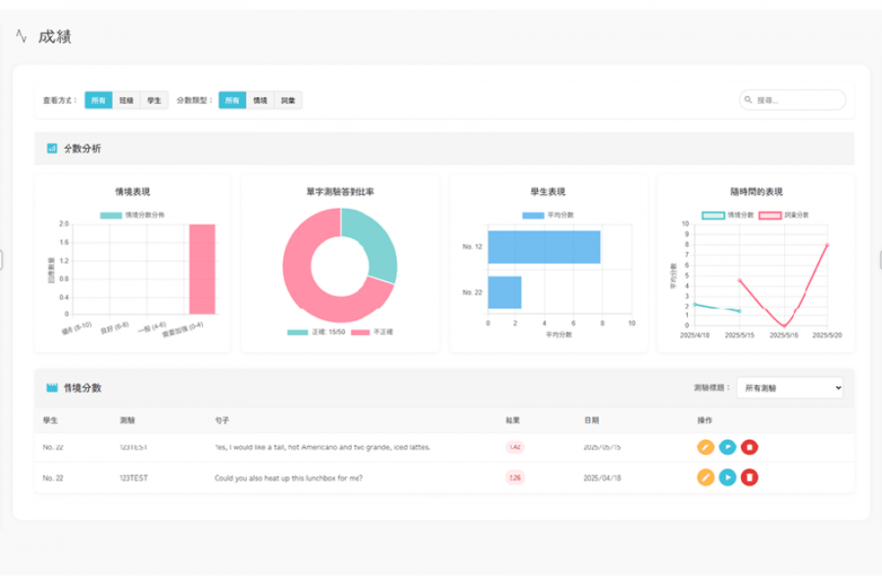Click the waveform icon next to 成績 title
Screen dimensions: 882x588
pyautogui.click(x=21, y=37)
